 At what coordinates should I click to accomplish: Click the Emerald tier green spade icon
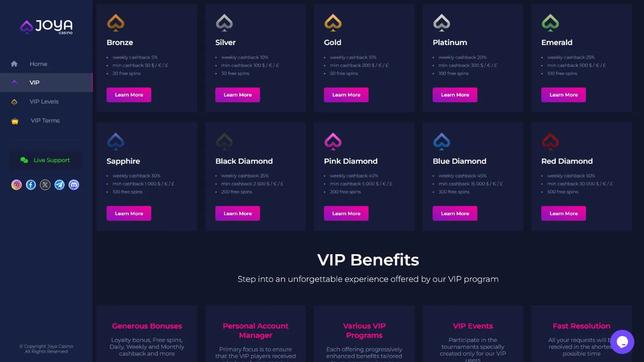(x=550, y=23)
